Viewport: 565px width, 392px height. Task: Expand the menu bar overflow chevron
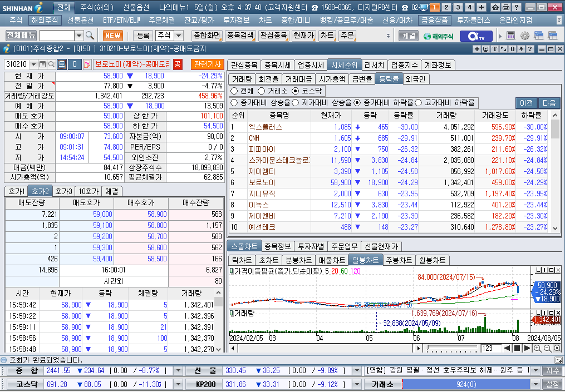click(559, 21)
